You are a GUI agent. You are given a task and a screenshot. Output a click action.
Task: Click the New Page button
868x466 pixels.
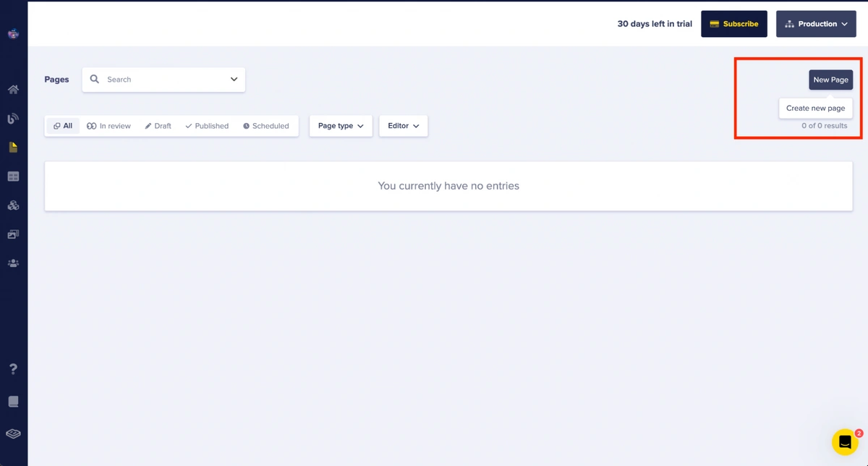[x=830, y=80]
